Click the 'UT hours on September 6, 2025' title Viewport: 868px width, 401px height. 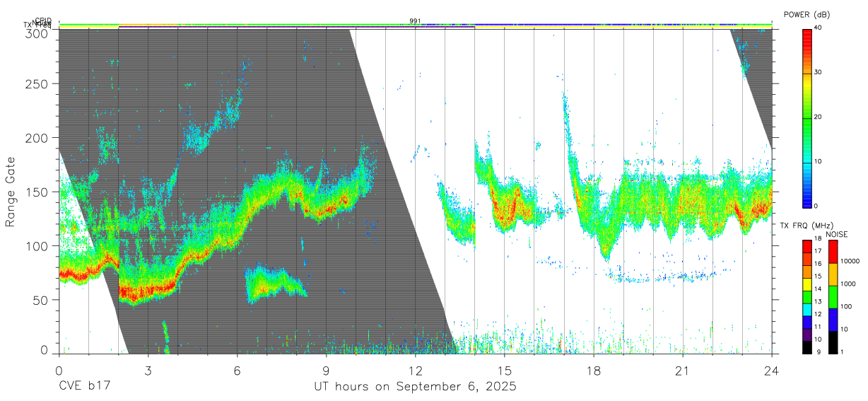pos(415,387)
